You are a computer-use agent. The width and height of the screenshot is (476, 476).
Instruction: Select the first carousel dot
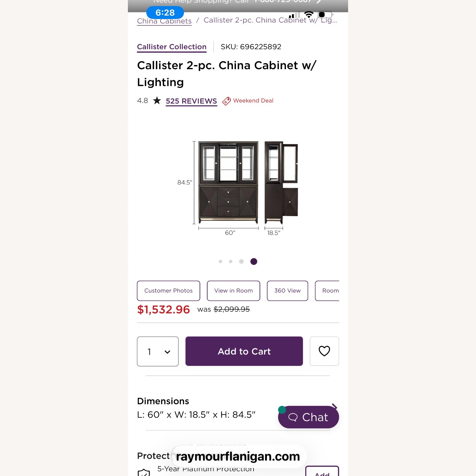220,261
